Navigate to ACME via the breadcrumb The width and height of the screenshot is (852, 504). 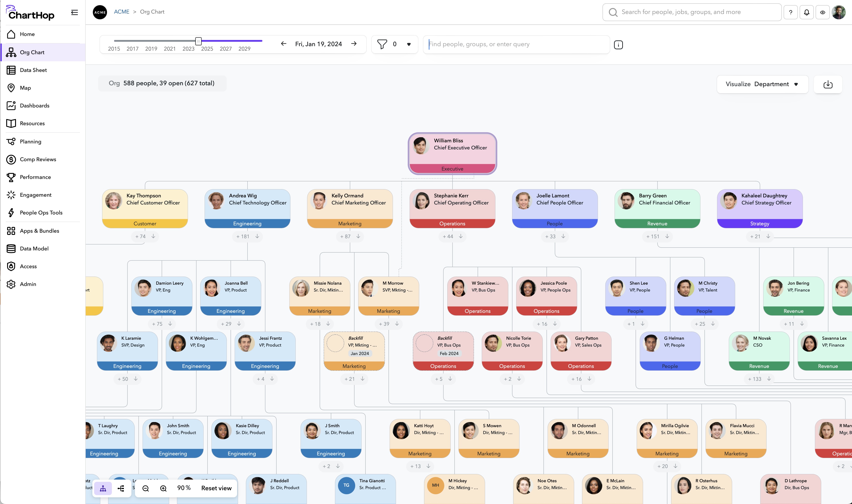click(121, 12)
